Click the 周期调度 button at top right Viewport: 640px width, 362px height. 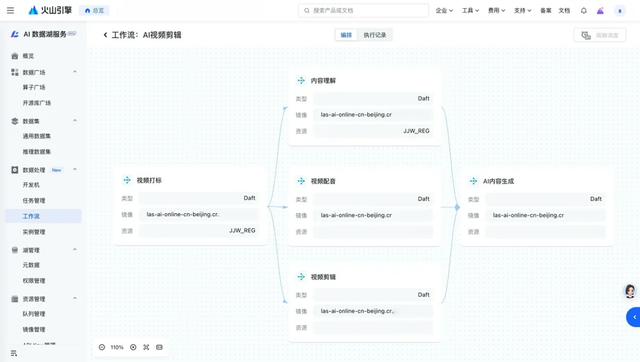pos(600,36)
